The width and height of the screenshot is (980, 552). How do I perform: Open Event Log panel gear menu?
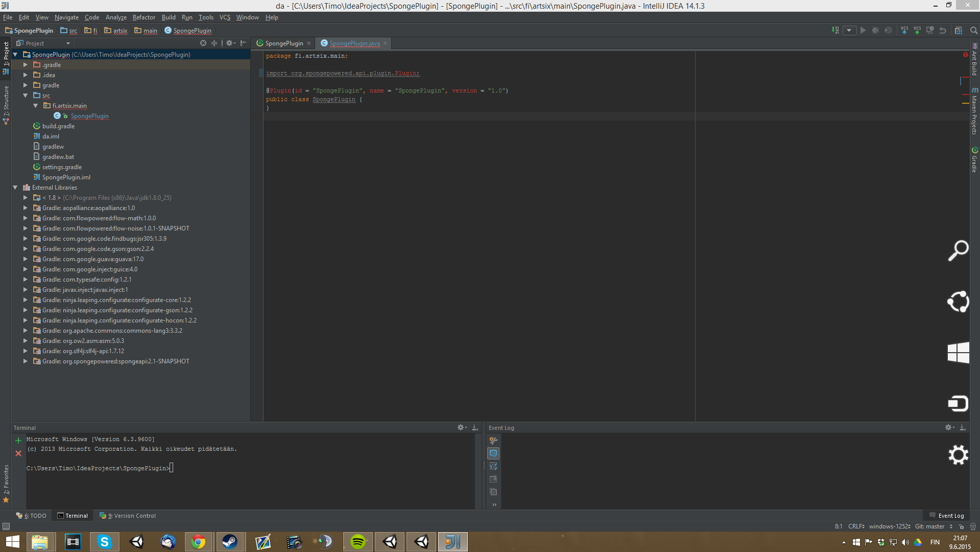coord(950,427)
